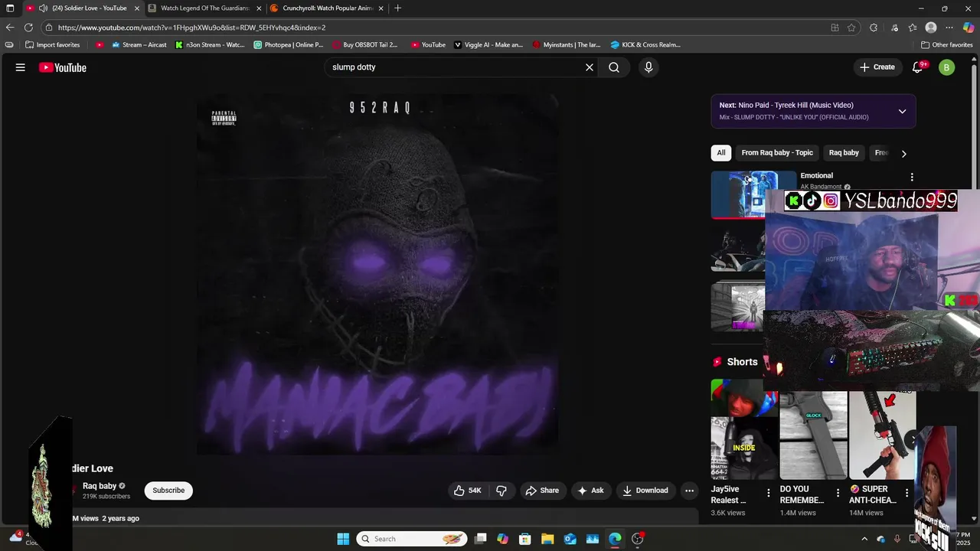The height and width of the screenshot is (551, 980).
Task: Open Viggle AI bookmark
Action: point(488,45)
